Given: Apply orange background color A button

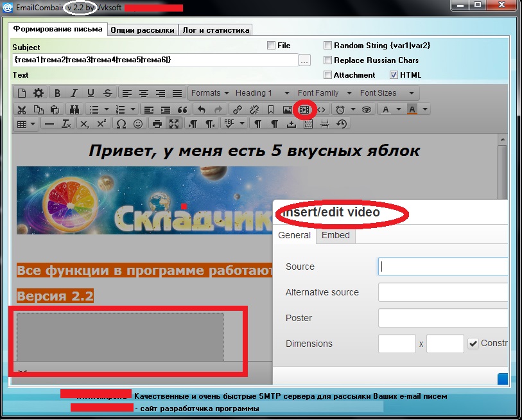Looking at the screenshot, I should tap(412, 109).
